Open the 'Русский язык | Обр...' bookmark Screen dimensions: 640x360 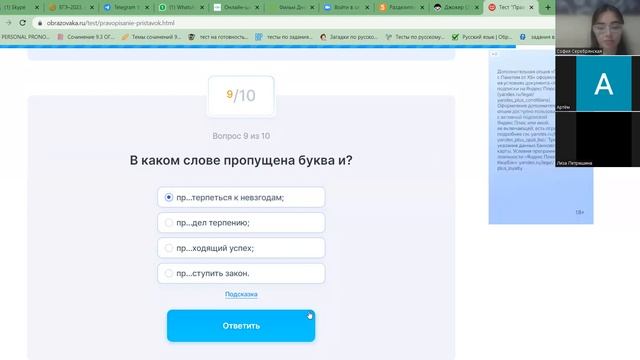click(482, 37)
